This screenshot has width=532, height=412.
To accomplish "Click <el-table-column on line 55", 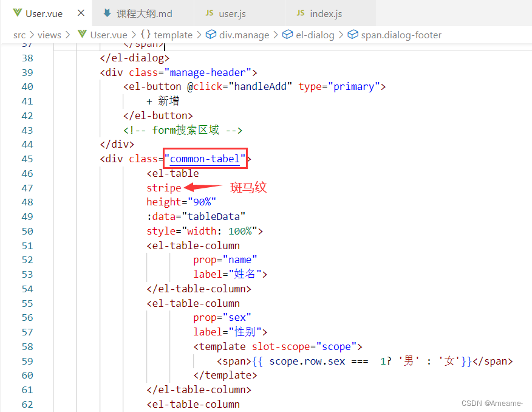I will click(x=193, y=303).
